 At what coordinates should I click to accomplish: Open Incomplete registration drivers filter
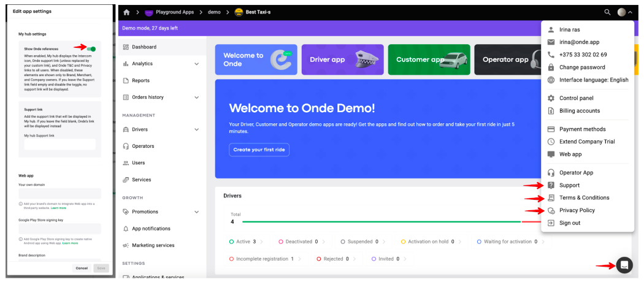coord(265,259)
